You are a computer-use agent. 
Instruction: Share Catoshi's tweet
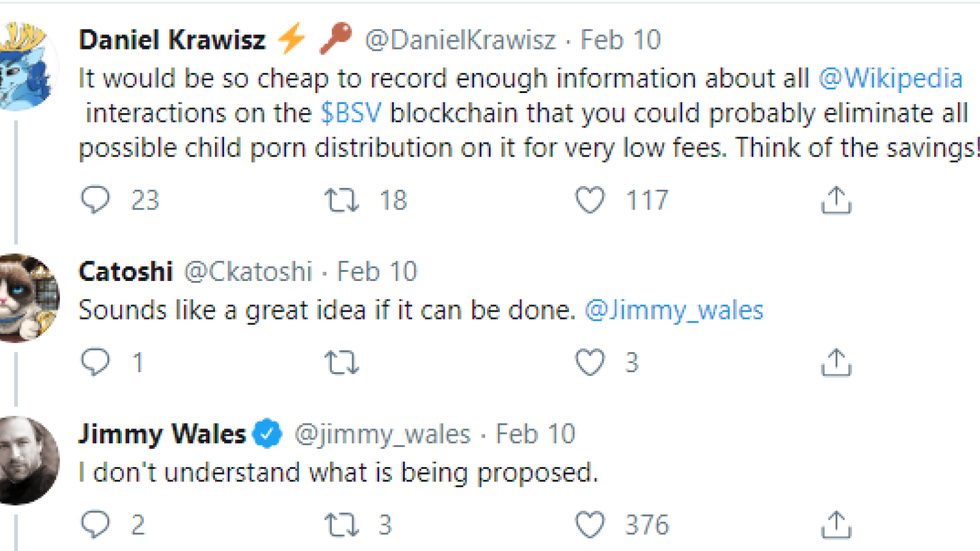point(836,362)
